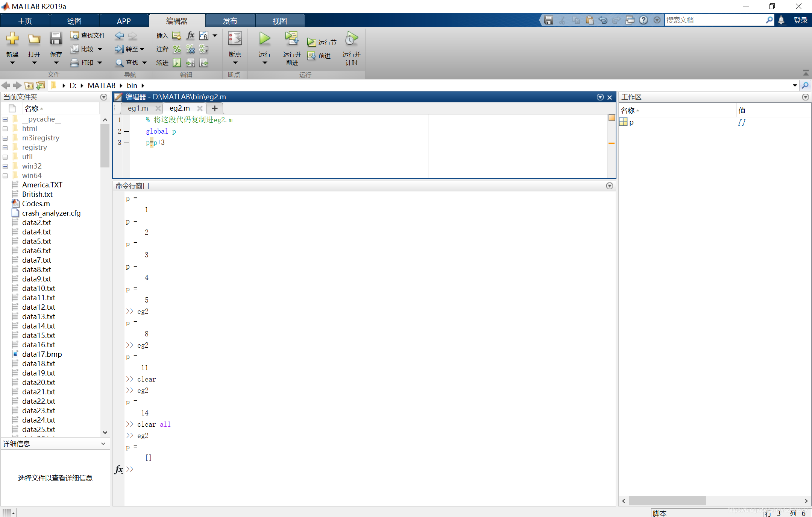The height and width of the screenshot is (517, 812).
Task: Switch to the View (视图) tab
Action: point(279,21)
